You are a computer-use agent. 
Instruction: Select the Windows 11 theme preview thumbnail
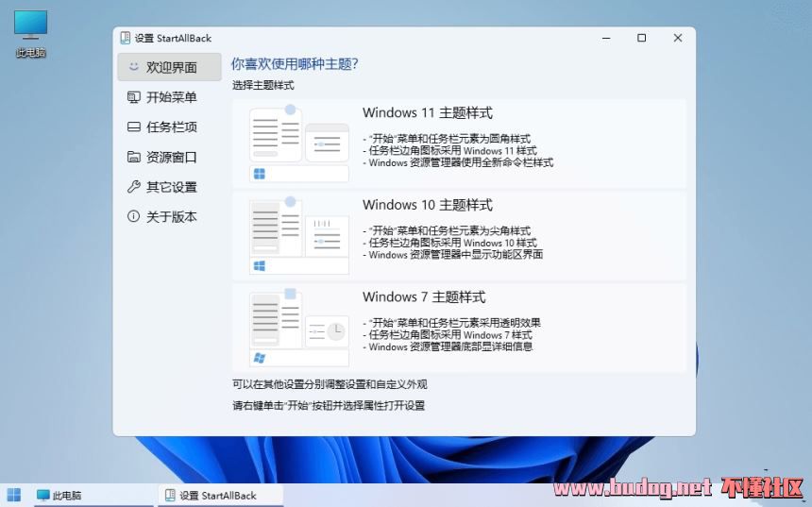298,143
